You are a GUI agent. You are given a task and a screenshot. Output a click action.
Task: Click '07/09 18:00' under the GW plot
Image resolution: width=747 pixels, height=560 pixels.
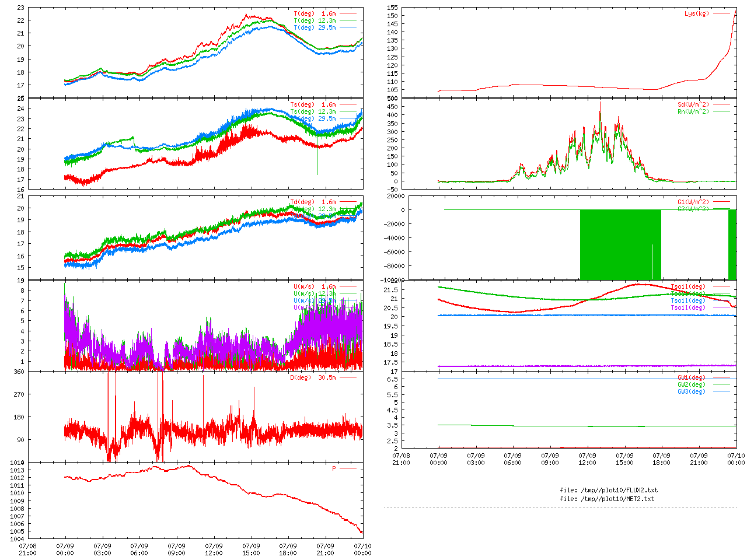pyautogui.click(x=661, y=459)
